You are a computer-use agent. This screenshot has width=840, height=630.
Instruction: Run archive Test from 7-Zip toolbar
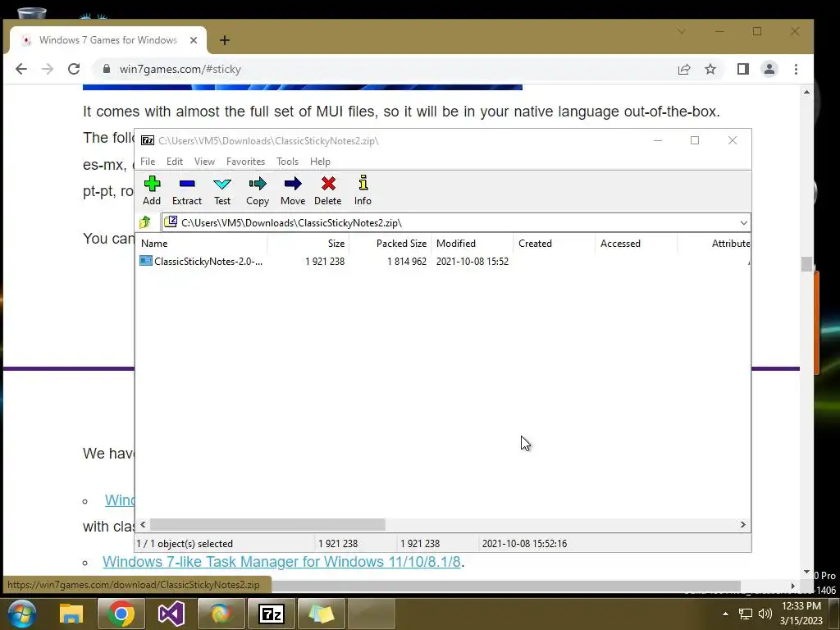[221, 190]
